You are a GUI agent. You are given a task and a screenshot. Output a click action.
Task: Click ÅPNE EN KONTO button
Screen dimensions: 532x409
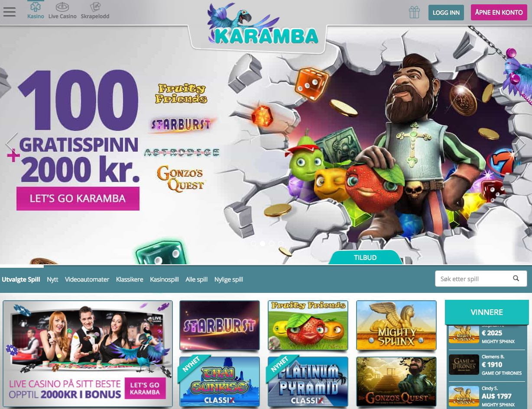coord(499,13)
